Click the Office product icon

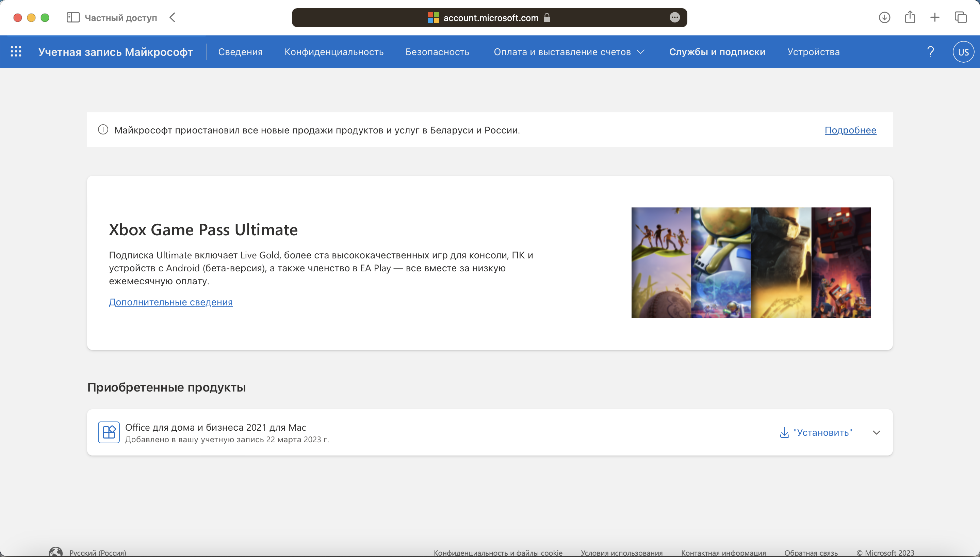click(109, 432)
